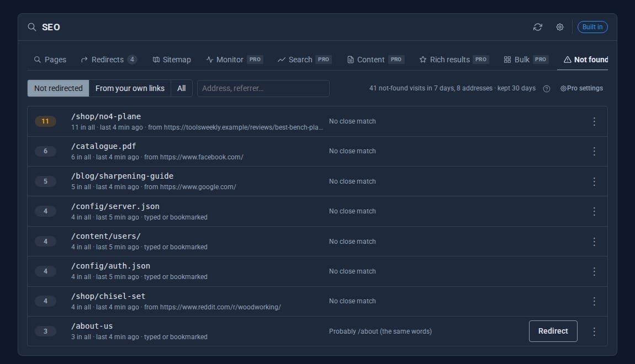Viewport: 635px width, 364px height.
Task: Click the /config/auth.json address
Action: pyautogui.click(x=110, y=266)
